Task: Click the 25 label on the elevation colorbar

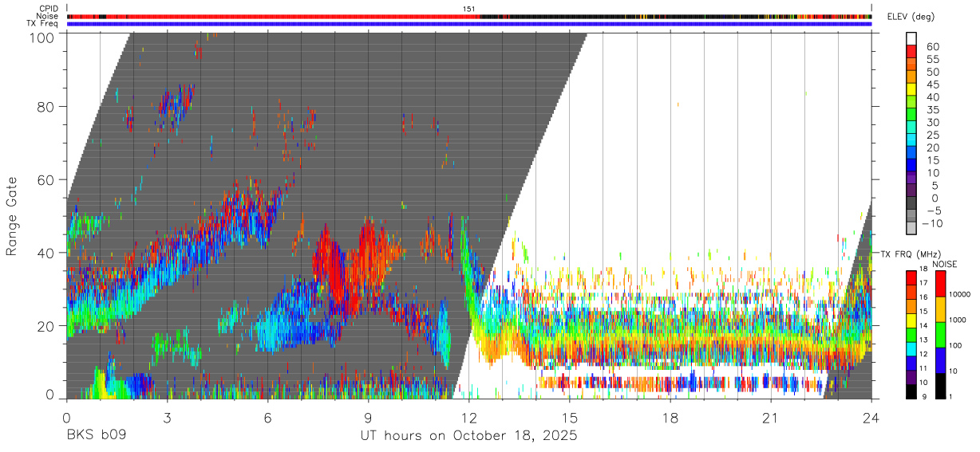Action: [931, 135]
